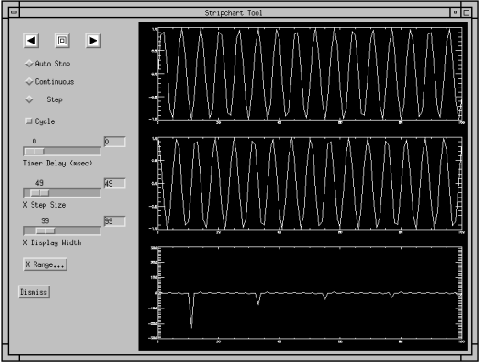Screen dimensions: 480x364
Task: Click the Timer Delay slider thumb
Action: click(x=35, y=151)
